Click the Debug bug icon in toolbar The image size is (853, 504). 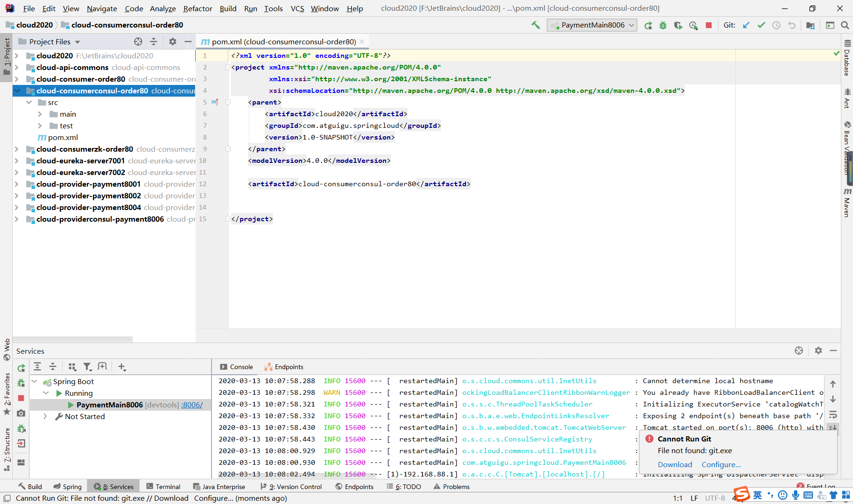click(663, 25)
